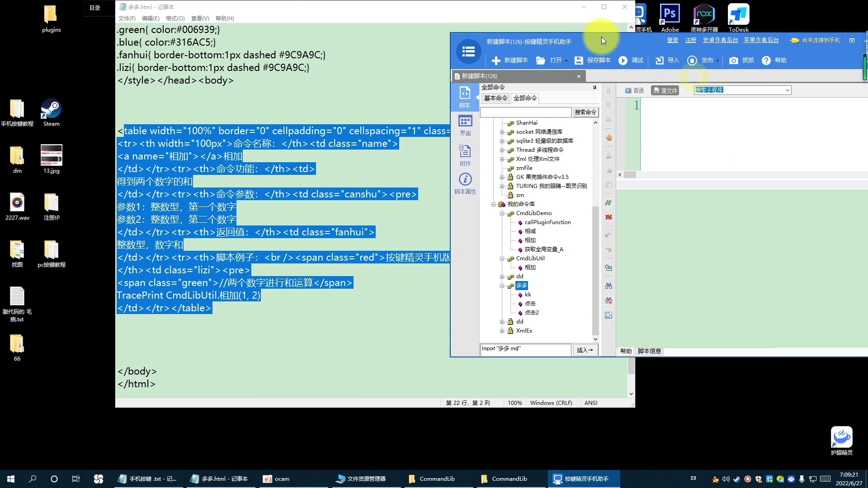Open the 脚本属性 script properties panel
Viewport: 868px width, 488px height.
465,183
